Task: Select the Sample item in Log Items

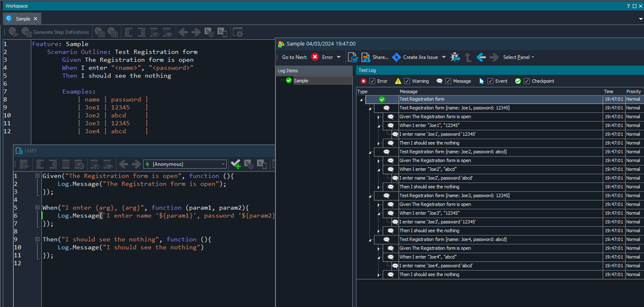Action: coord(300,81)
